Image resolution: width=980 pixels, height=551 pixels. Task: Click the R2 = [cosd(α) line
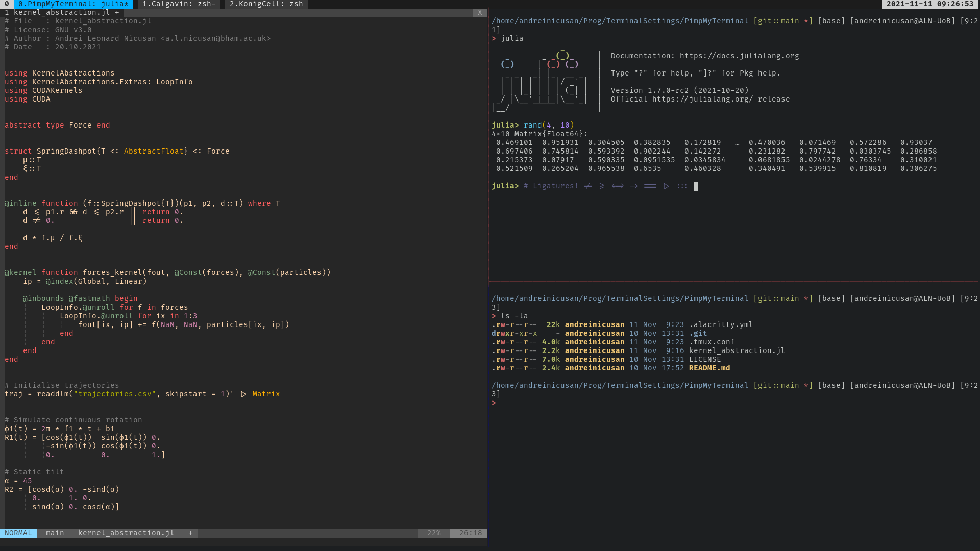[x=62, y=490]
